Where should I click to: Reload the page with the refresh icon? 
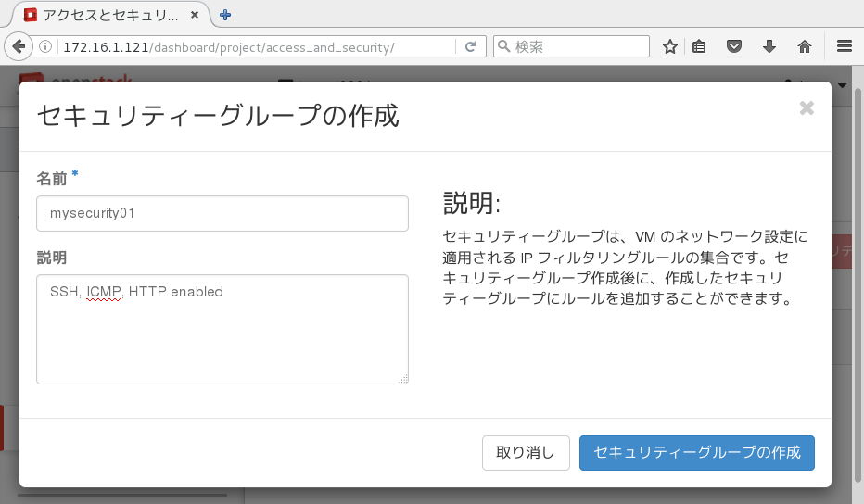(470, 47)
